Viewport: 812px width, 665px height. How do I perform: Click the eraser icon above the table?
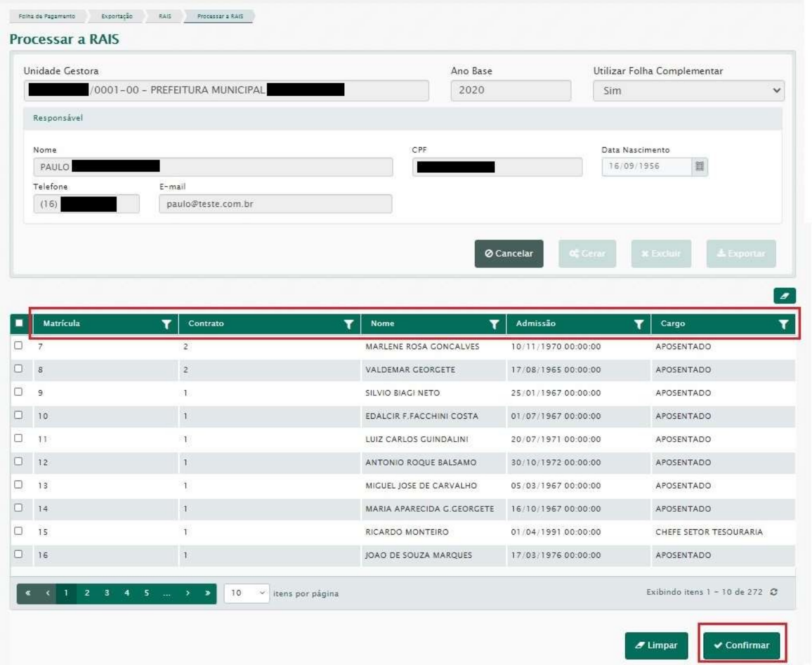pyautogui.click(x=784, y=296)
